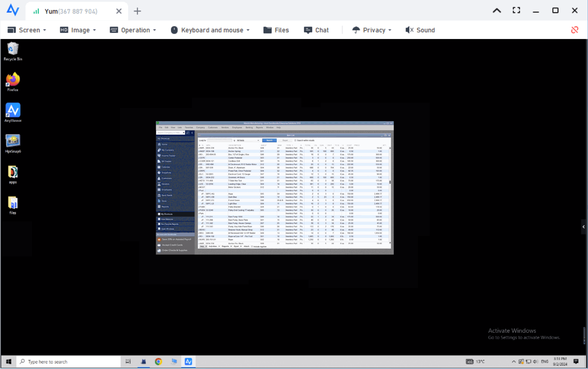Image resolution: width=588 pixels, height=369 pixels.
Task: Tick the Include inactive checkbox
Action: [x=252, y=247]
